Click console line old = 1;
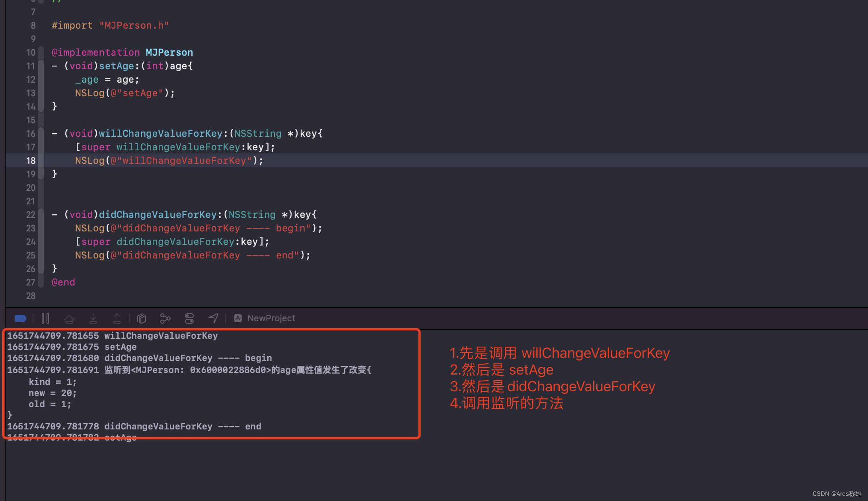The height and width of the screenshot is (501, 868). tap(50, 404)
